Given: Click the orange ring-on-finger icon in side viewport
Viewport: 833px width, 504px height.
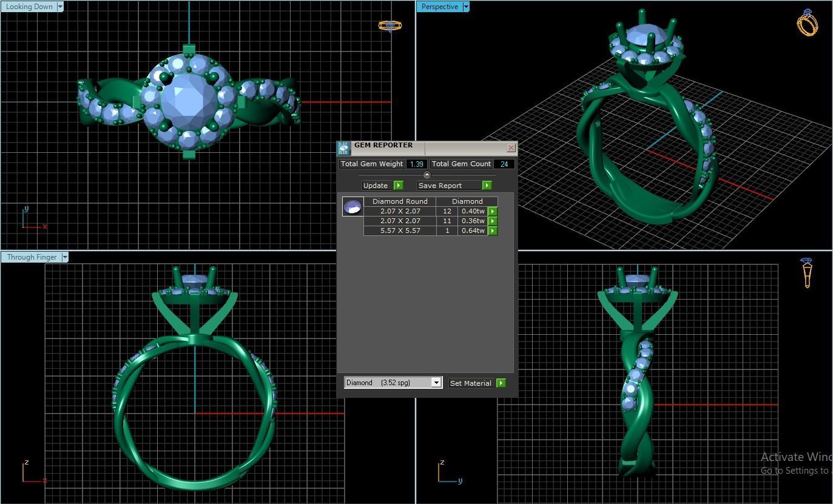Looking at the screenshot, I should (x=807, y=273).
